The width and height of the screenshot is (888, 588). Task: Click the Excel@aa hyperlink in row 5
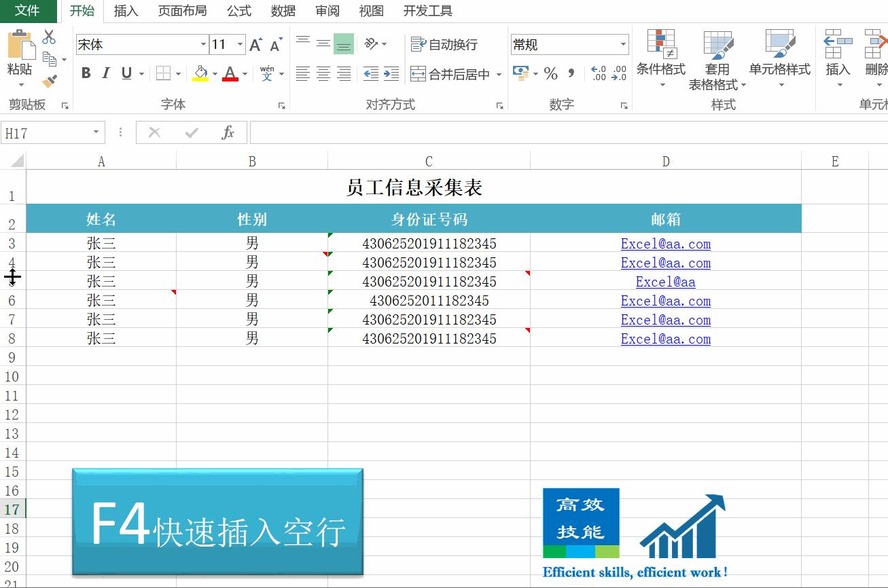click(x=665, y=281)
